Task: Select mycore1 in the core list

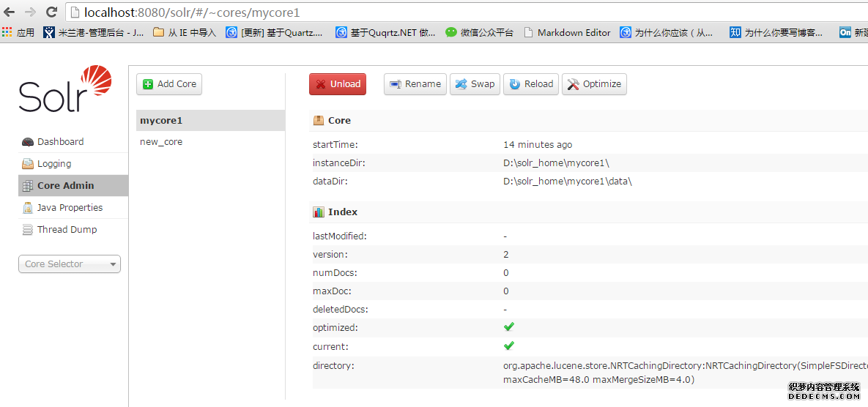Action: [x=161, y=121]
